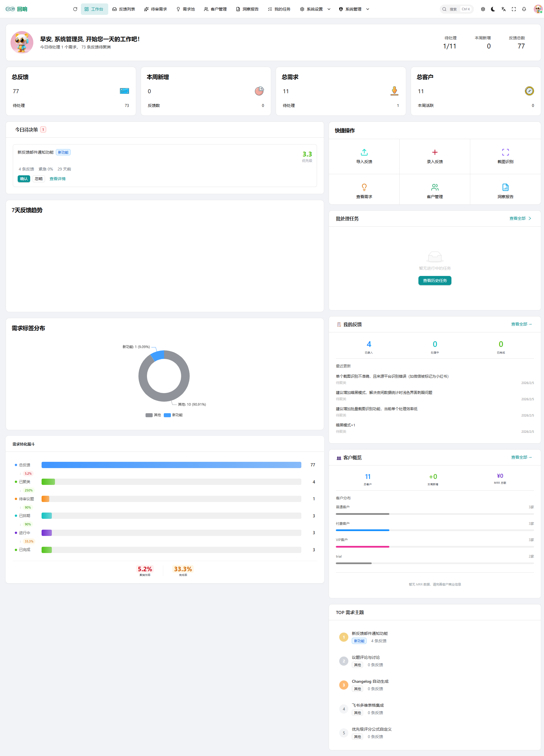Click the 回响 logo
The height and width of the screenshot is (756, 544).
tap(16, 9)
